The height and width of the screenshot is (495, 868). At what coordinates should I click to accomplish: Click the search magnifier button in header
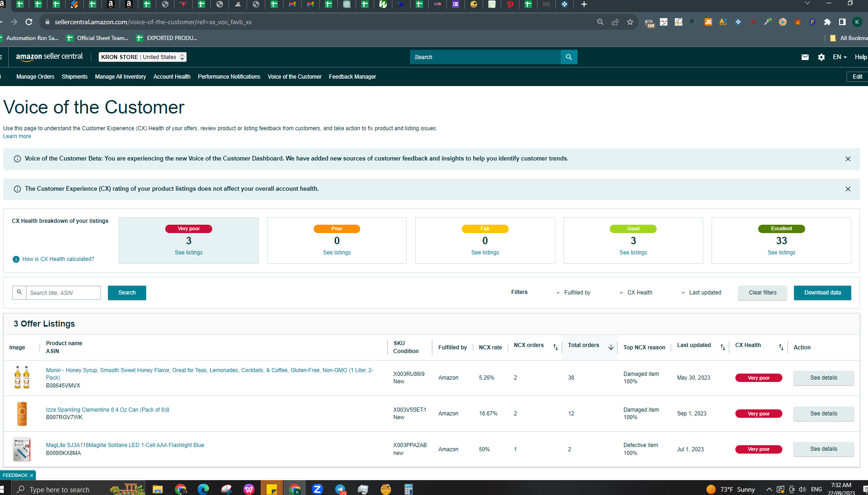569,57
